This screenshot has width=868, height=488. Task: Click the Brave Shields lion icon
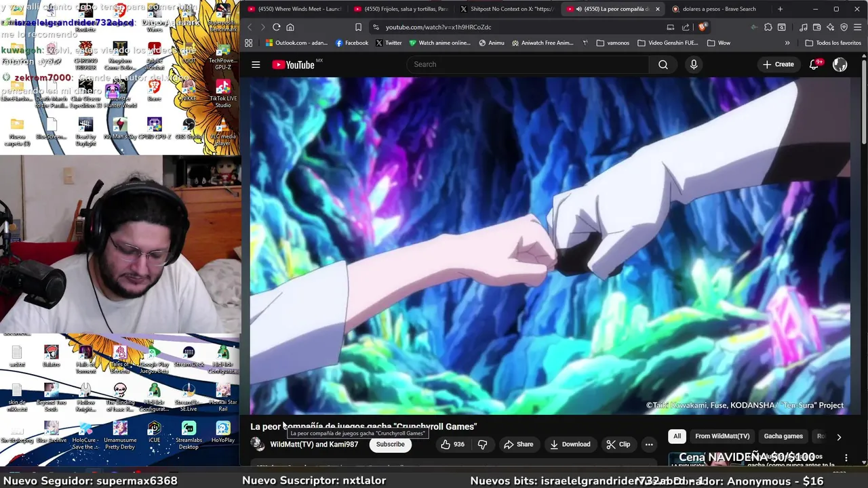click(x=703, y=27)
